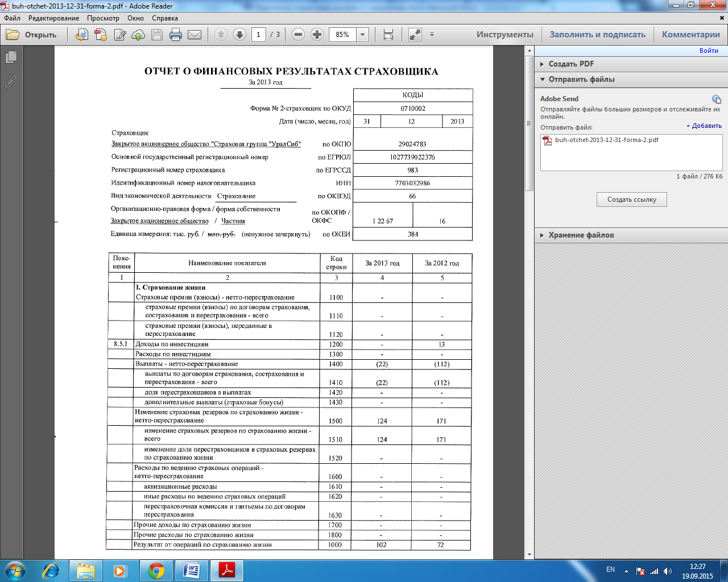Open the Комментарии panel

tap(691, 35)
